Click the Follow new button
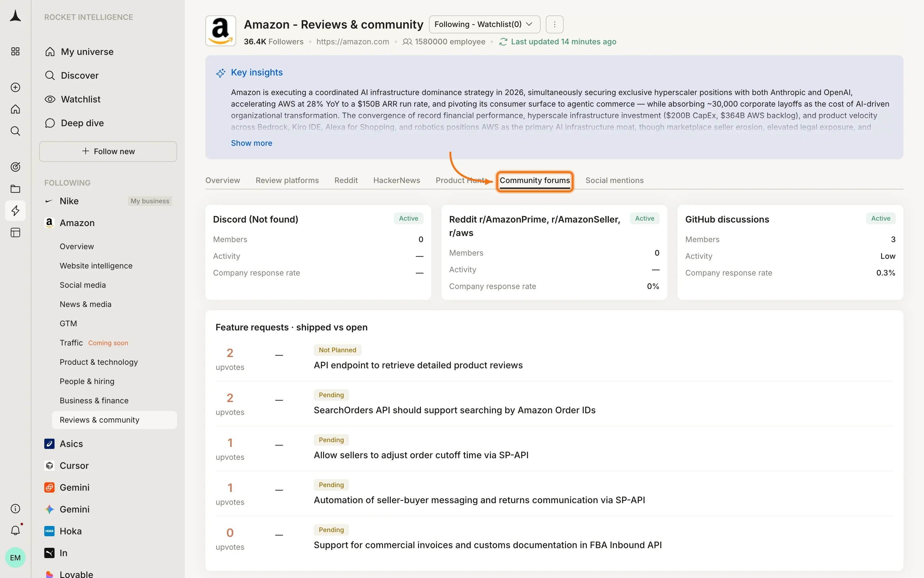924x578 pixels. [x=108, y=151]
